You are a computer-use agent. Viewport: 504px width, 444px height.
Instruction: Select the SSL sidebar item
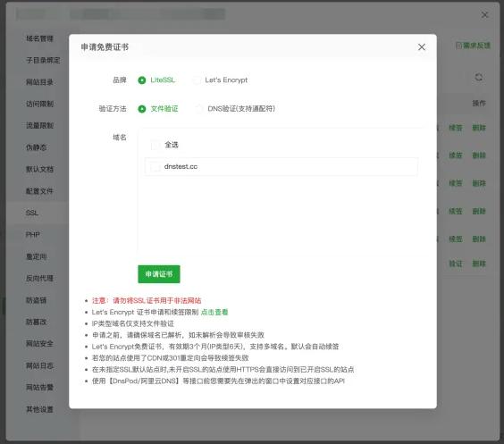pos(32,213)
